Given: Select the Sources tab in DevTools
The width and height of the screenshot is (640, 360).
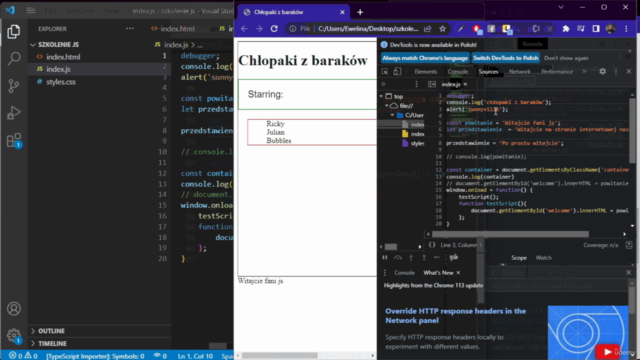Looking at the screenshot, I should (x=488, y=71).
